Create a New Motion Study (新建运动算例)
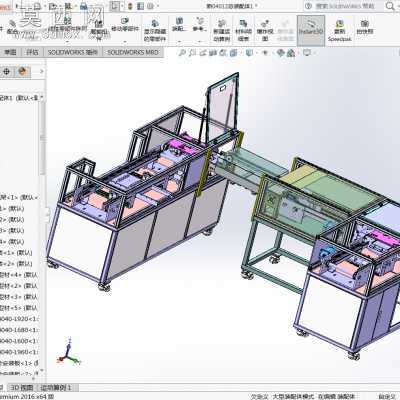The image size is (400, 400). 222,30
